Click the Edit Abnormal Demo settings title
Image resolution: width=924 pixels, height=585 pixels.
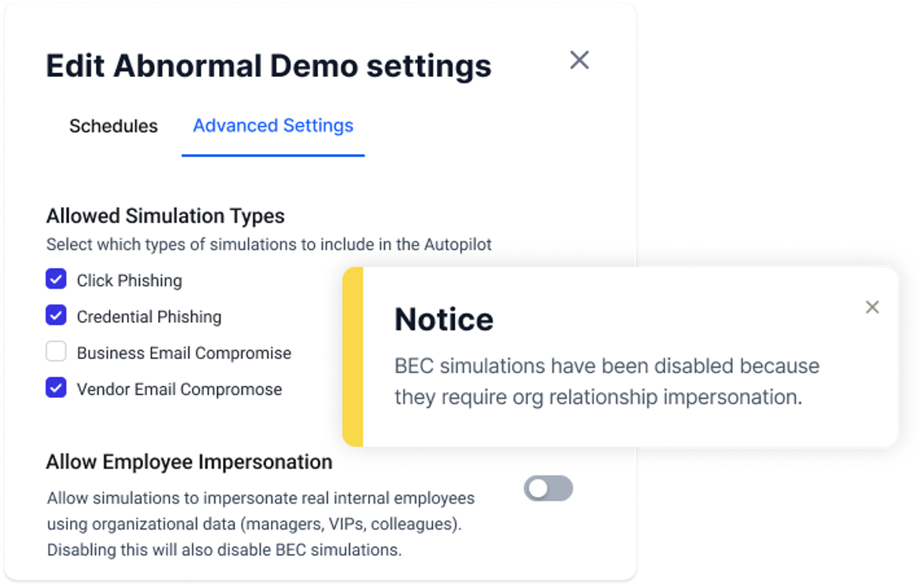pos(268,66)
